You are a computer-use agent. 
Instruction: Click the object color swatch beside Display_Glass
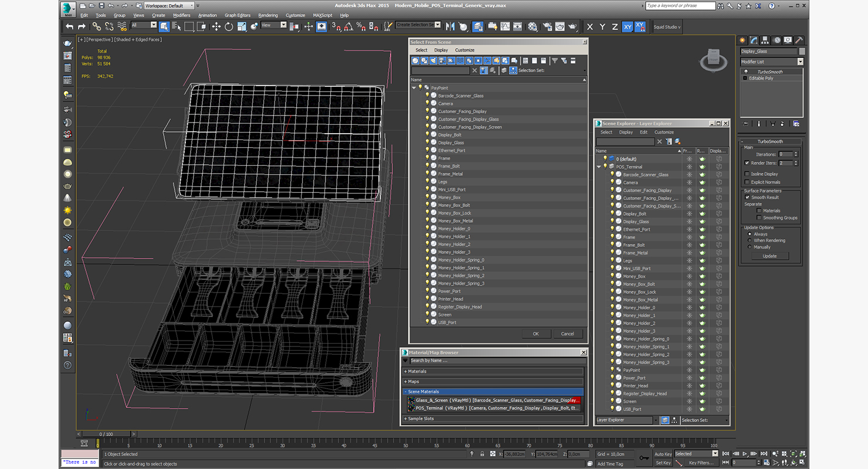point(802,51)
